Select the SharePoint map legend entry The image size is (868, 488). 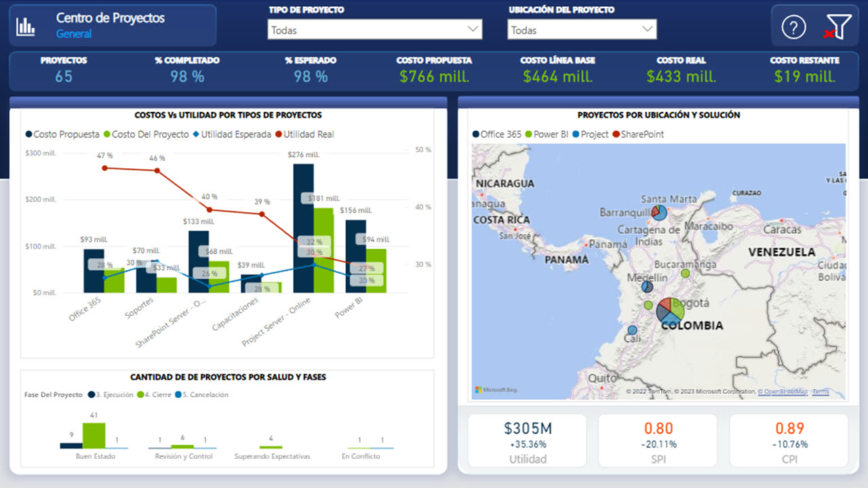point(638,134)
